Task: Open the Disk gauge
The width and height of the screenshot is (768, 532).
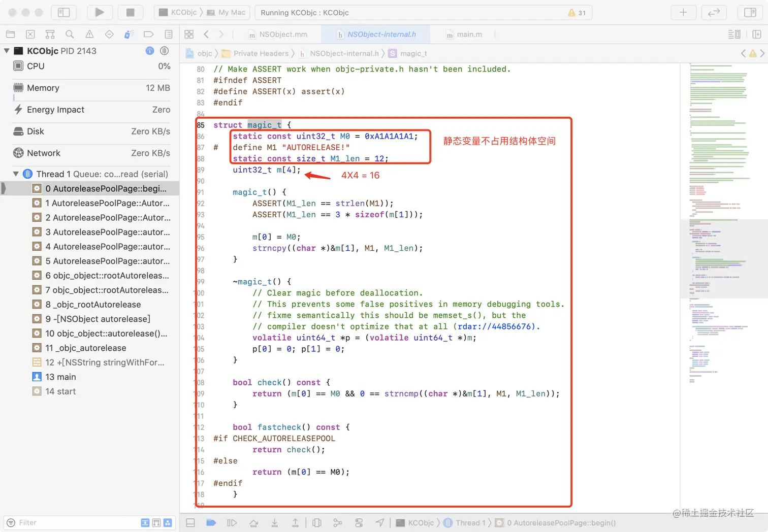Action: 91,131
